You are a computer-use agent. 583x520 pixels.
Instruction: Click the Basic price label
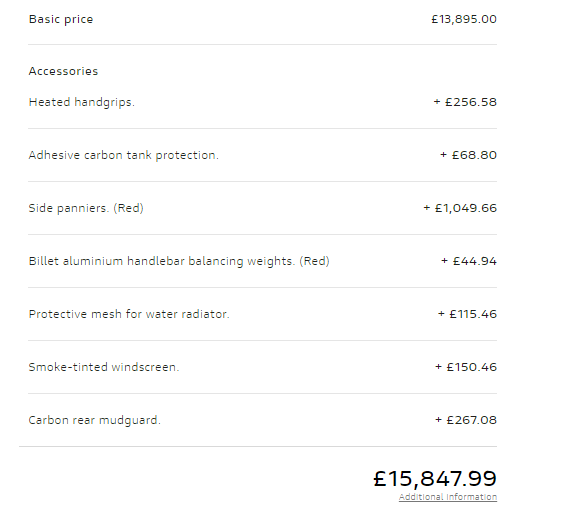pos(61,19)
